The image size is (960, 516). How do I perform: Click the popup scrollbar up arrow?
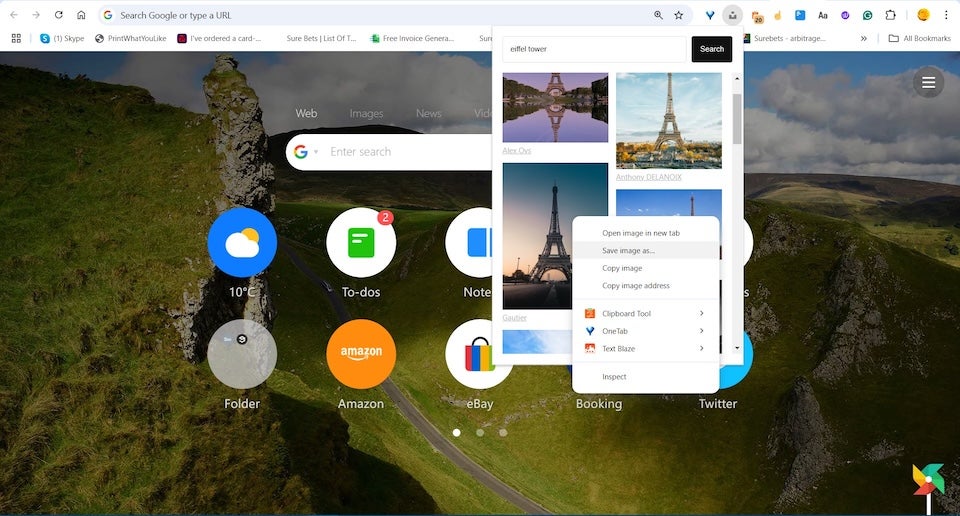click(x=737, y=79)
